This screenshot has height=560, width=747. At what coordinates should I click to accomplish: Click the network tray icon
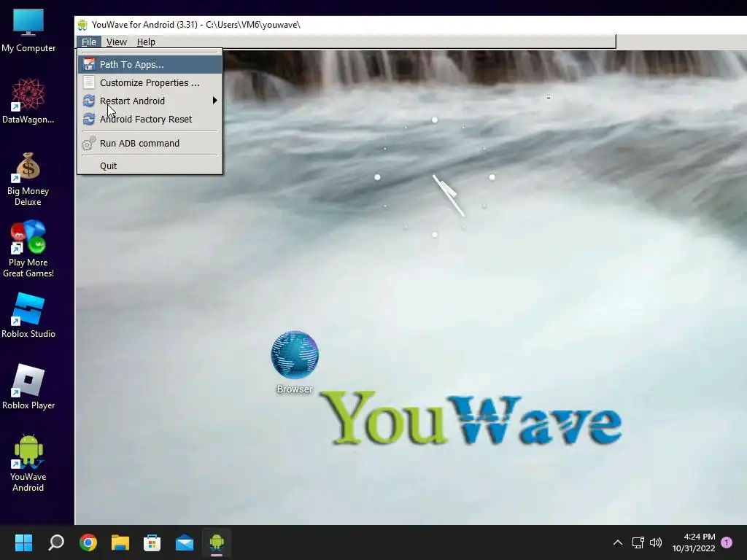[638, 542]
